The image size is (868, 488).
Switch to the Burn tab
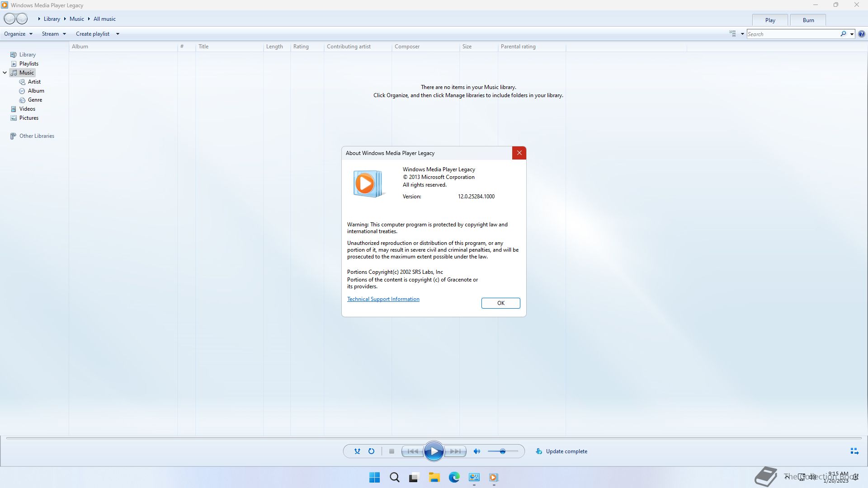[808, 20]
